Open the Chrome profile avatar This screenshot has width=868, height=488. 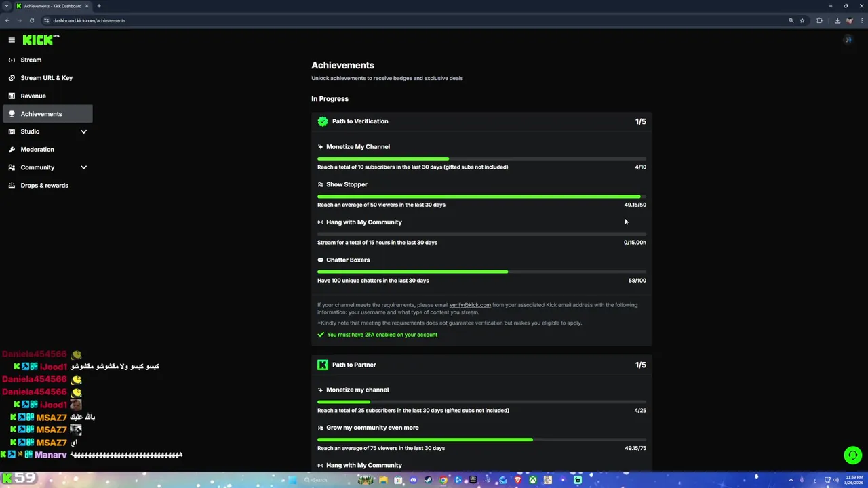point(849,20)
